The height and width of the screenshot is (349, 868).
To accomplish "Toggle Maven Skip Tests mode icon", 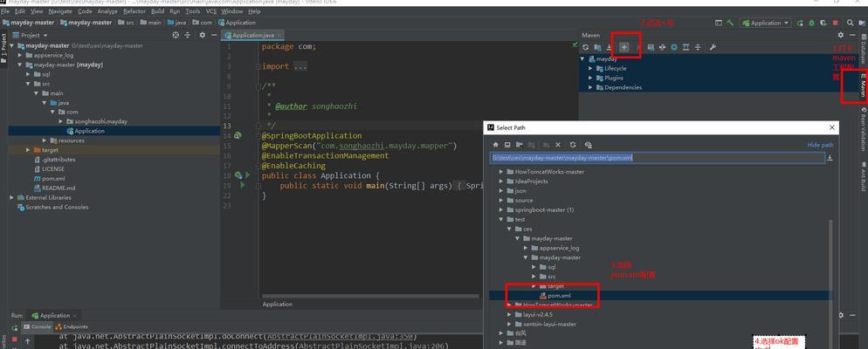I will (x=674, y=48).
